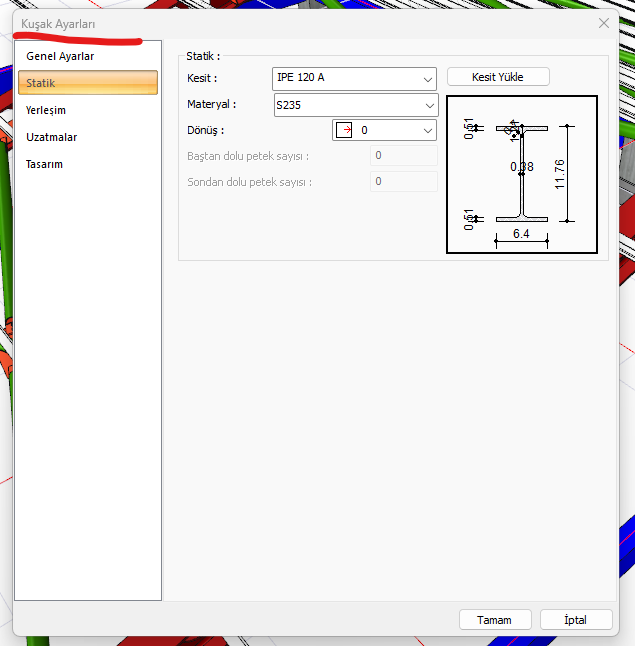Click the Kuşak Ayarları title bar text

click(x=58, y=23)
